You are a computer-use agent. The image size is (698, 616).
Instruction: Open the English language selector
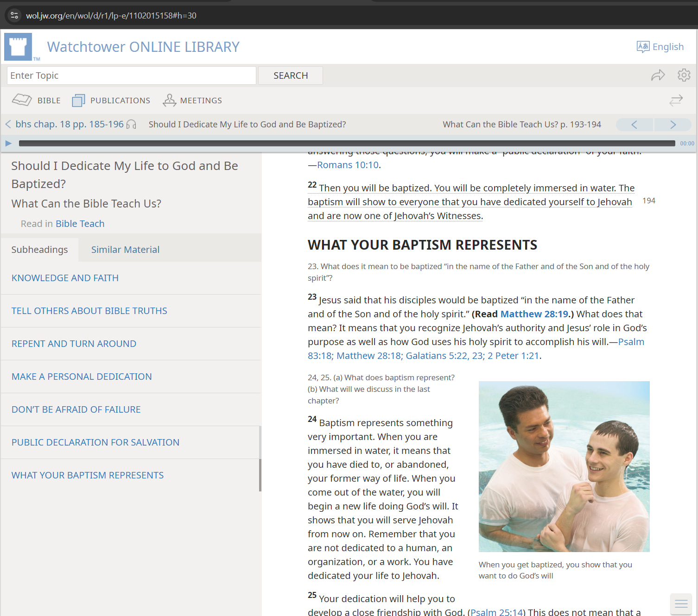click(x=660, y=47)
